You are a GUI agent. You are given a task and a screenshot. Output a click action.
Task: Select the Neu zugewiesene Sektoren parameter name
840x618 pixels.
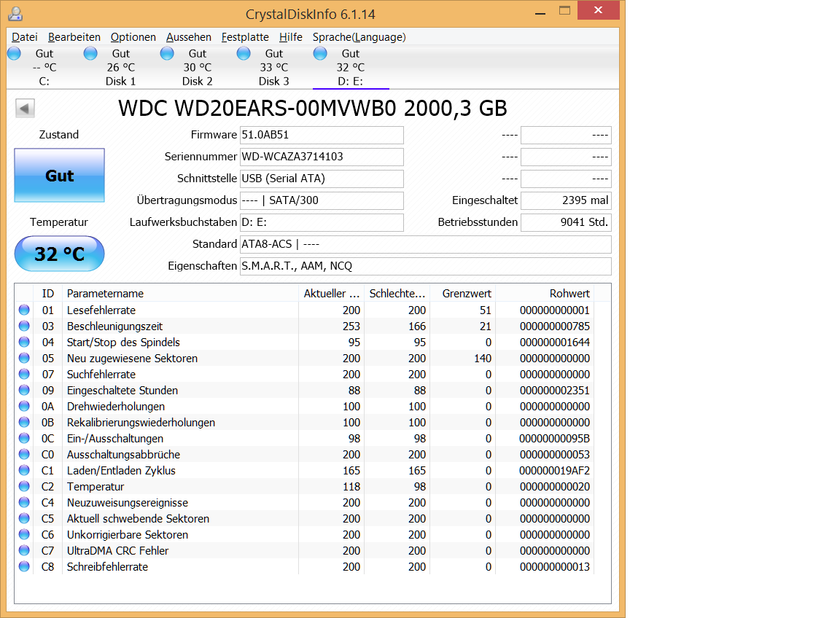pyautogui.click(x=132, y=359)
